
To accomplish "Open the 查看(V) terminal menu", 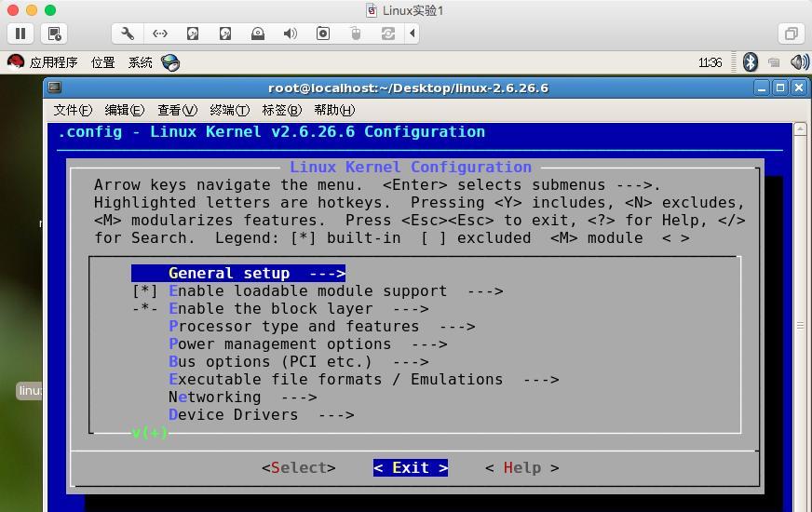I will [177, 110].
